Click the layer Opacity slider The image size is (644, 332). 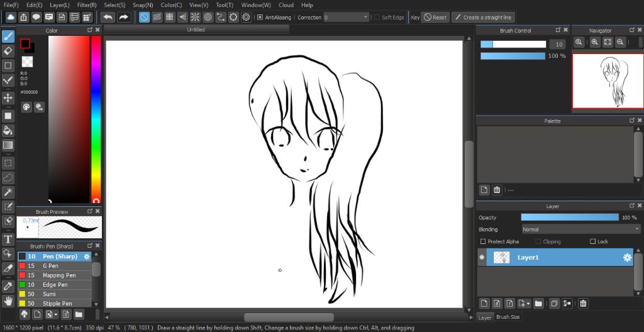coord(570,218)
